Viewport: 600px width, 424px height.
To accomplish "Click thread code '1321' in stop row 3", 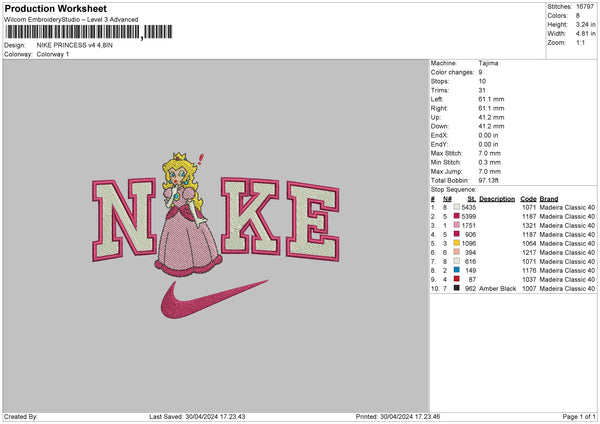I will click(x=529, y=225).
